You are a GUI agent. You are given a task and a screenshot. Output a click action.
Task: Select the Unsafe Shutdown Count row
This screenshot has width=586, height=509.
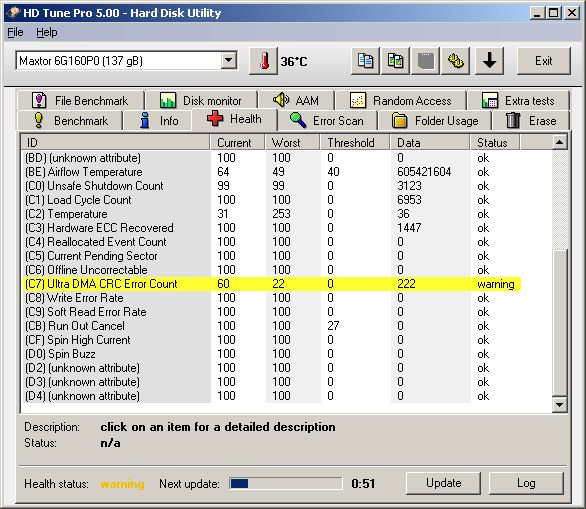pyautogui.click(x=271, y=186)
